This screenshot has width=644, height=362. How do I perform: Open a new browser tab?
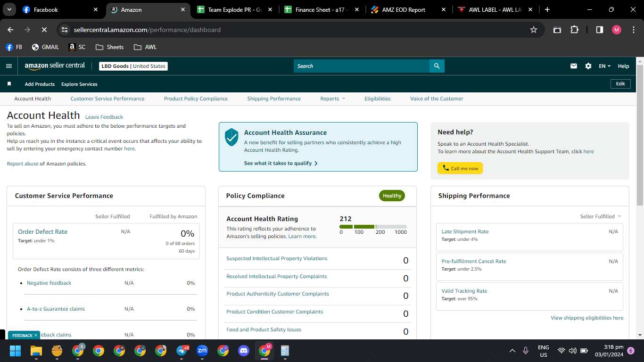547,9
